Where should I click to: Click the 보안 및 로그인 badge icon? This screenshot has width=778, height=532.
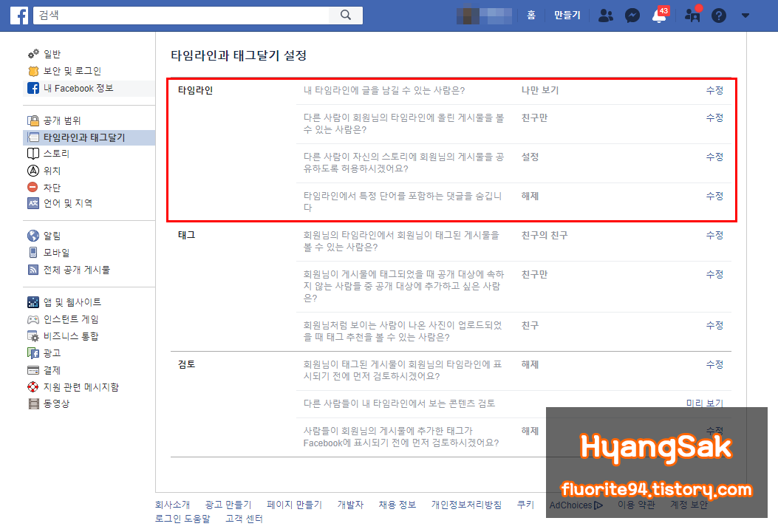(x=33, y=71)
